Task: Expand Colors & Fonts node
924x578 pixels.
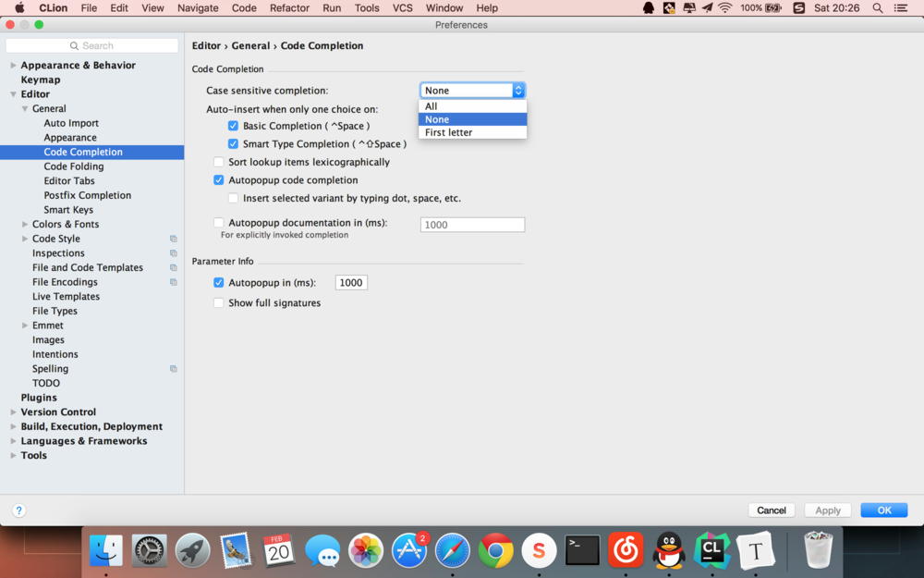Action: tap(25, 224)
